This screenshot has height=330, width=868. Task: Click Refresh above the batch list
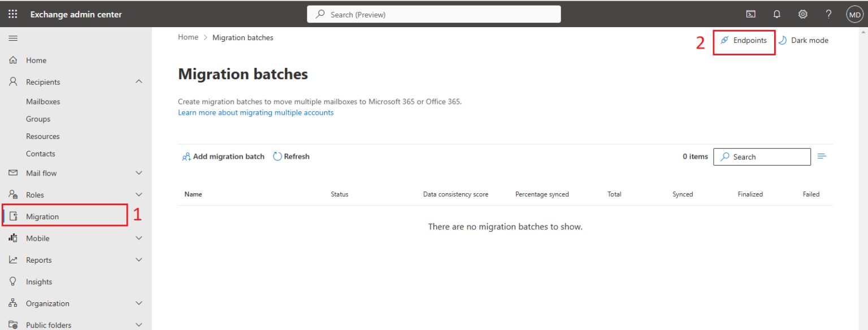click(x=291, y=156)
